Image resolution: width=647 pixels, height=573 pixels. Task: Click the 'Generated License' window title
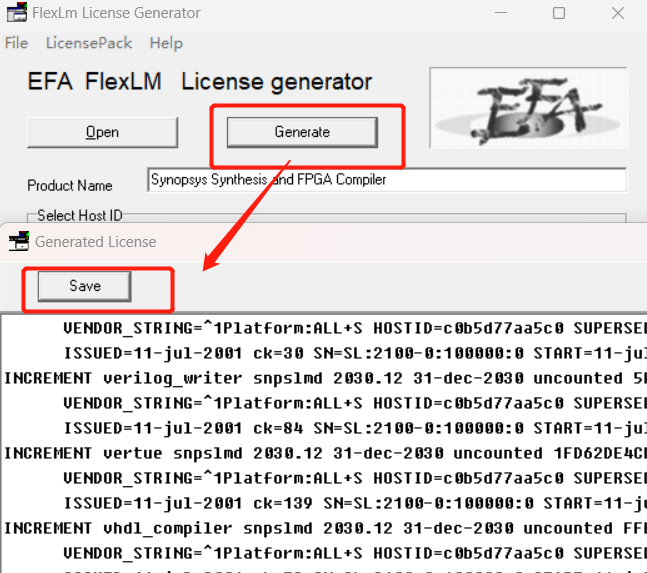click(95, 242)
